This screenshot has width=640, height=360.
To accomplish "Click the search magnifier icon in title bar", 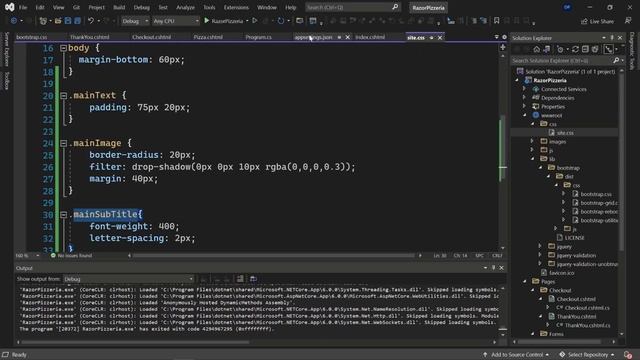I will (395, 7).
